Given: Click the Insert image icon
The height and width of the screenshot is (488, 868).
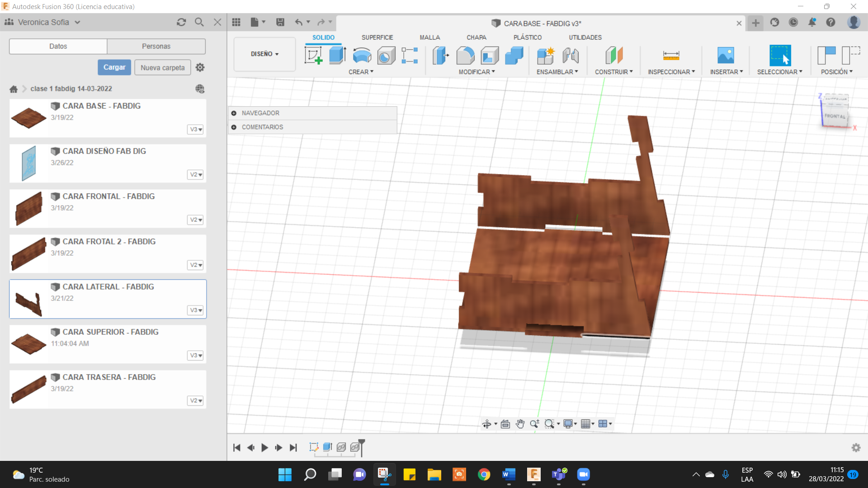Looking at the screenshot, I should pyautogui.click(x=726, y=56).
